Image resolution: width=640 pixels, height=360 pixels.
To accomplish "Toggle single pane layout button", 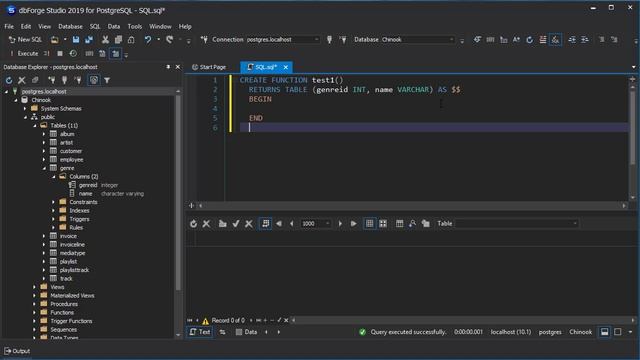I will 618,332.
